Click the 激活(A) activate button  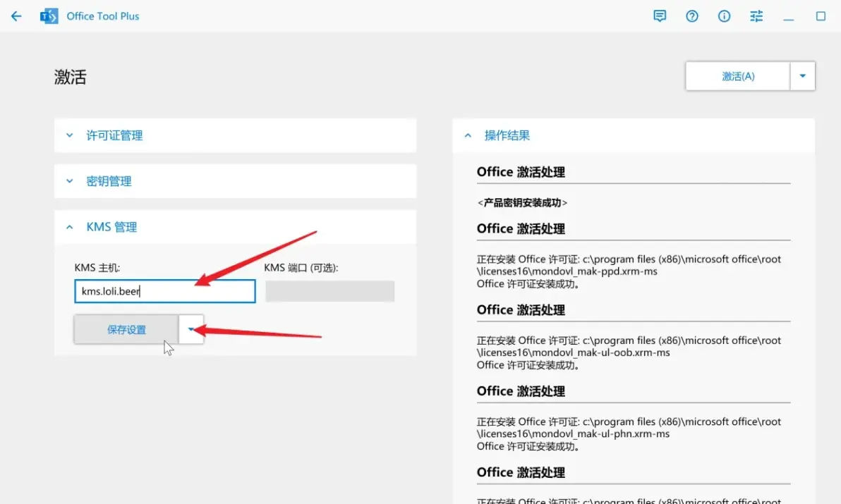tap(737, 76)
